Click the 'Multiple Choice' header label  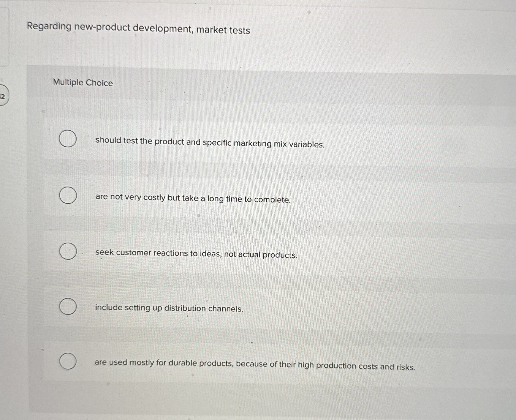pyautogui.click(x=82, y=83)
